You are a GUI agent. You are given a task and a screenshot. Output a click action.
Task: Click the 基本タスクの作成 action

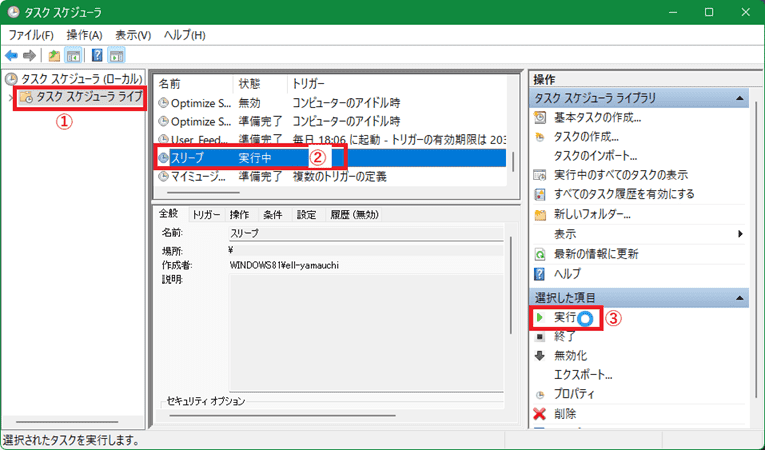tap(597, 117)
